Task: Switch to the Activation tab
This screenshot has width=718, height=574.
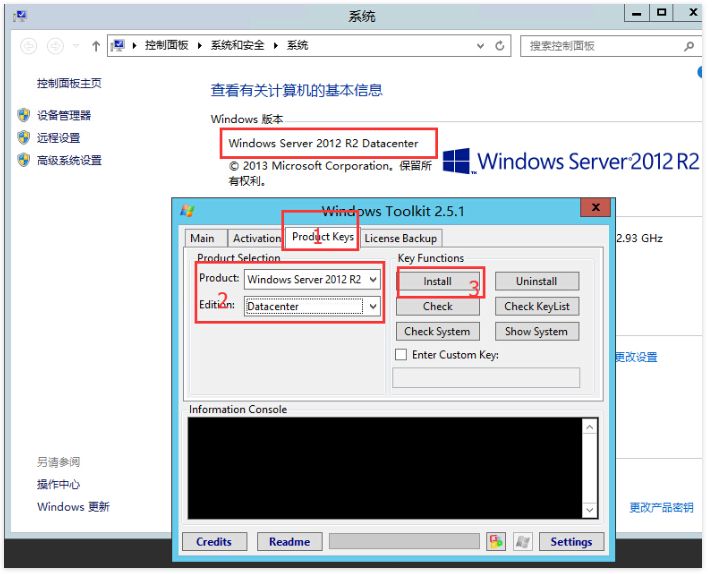Action: click(x=257, y=238)
